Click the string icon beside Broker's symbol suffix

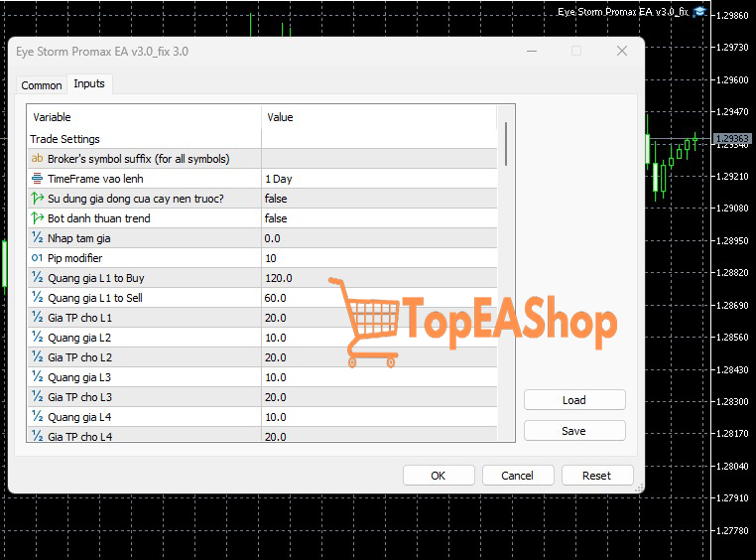[x=37, y=158]
